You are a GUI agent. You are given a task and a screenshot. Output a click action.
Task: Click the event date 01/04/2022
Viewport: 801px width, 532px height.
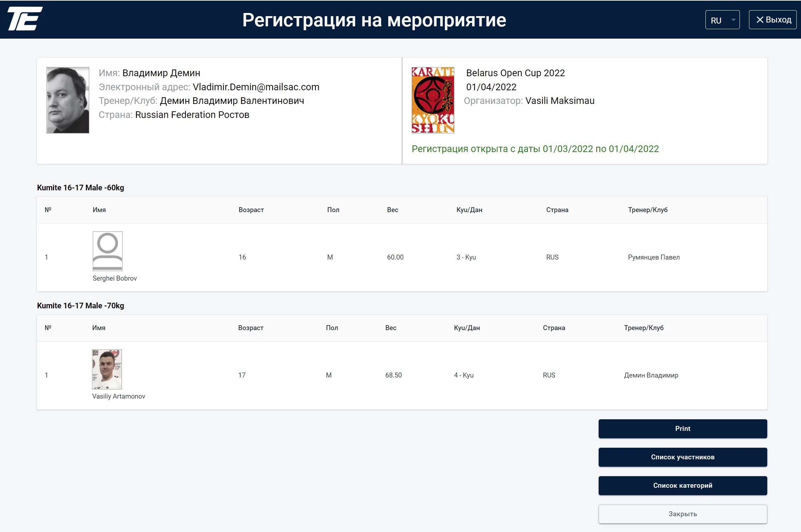point(491,87)
